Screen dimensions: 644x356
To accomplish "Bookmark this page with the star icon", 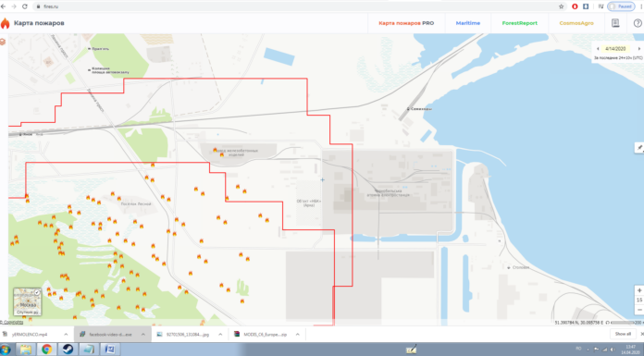I will [x=561, y=6].
